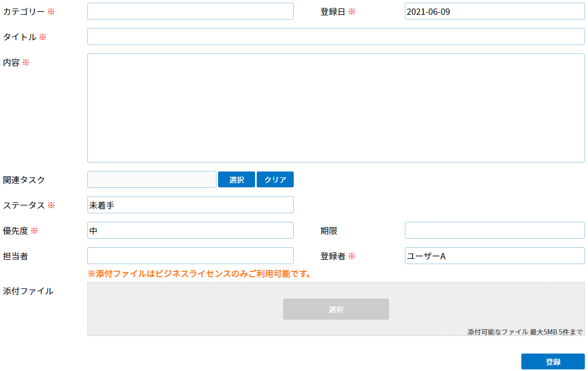The image size is (588, 371).
Task: Click the 関連タスク read-only field
Action: [151, 179]
